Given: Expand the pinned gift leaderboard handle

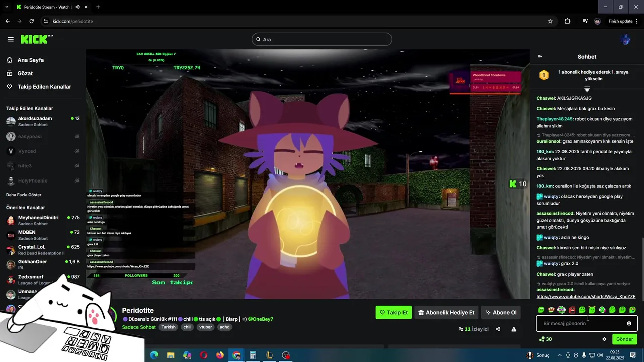Looking at the screenshot, I should tap(587, 89).
